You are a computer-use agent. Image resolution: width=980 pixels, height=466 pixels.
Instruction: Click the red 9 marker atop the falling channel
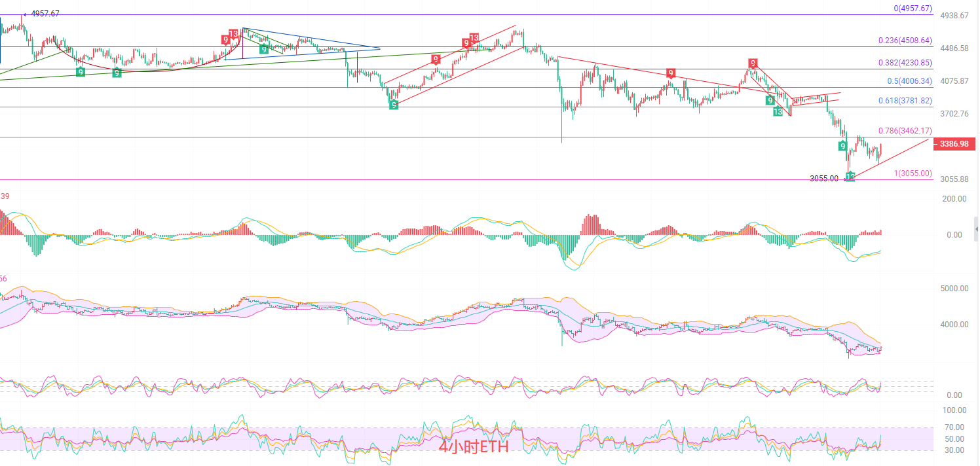point(753,63)
